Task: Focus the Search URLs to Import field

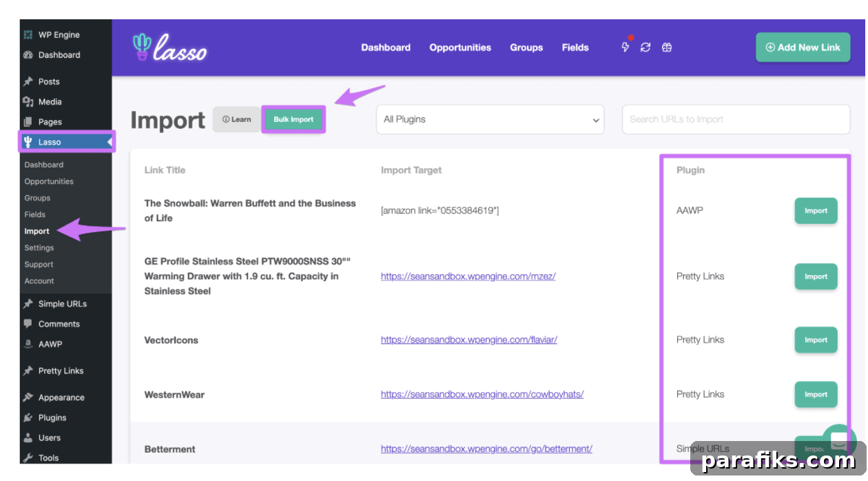Action: (736, 119)
